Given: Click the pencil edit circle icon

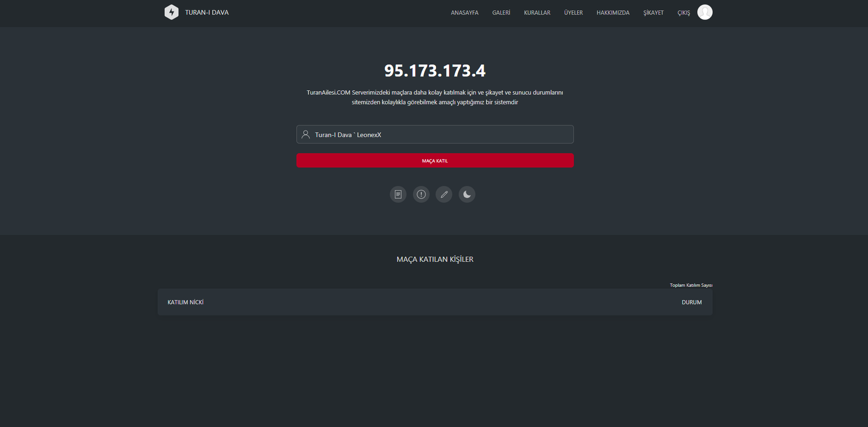Looking at the screenshot, I should pos(444,195).
